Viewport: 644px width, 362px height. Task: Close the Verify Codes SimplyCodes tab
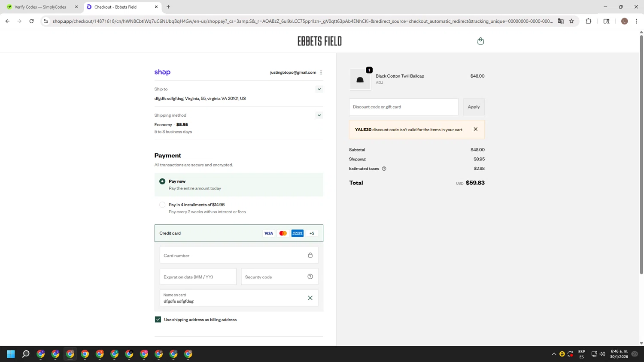pyautogui.click(x=76, y=7)
